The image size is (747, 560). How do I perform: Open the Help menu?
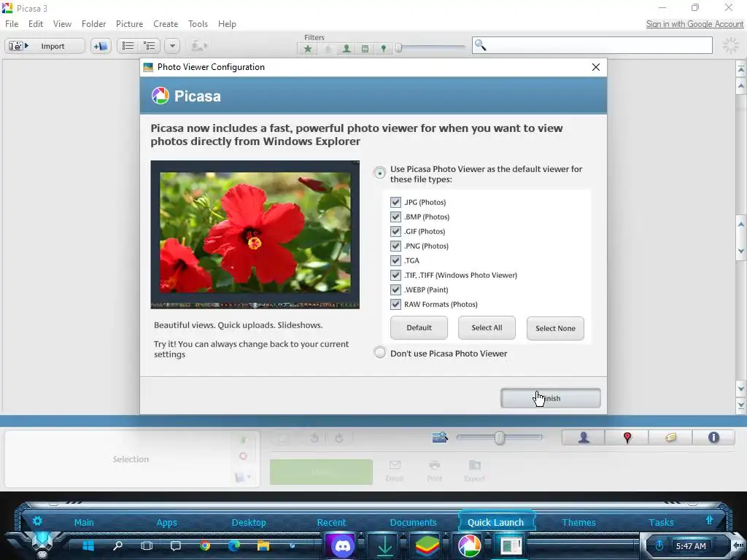[228, 24]
